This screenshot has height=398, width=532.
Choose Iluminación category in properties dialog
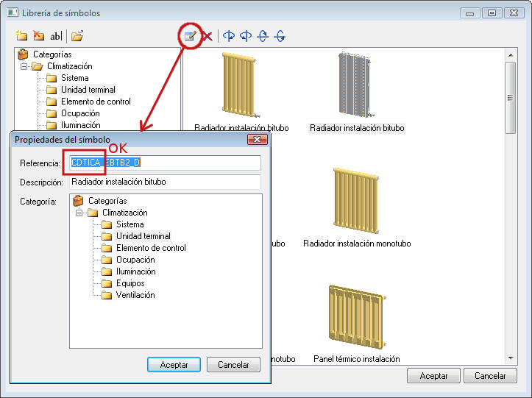[x=135, y=271]
